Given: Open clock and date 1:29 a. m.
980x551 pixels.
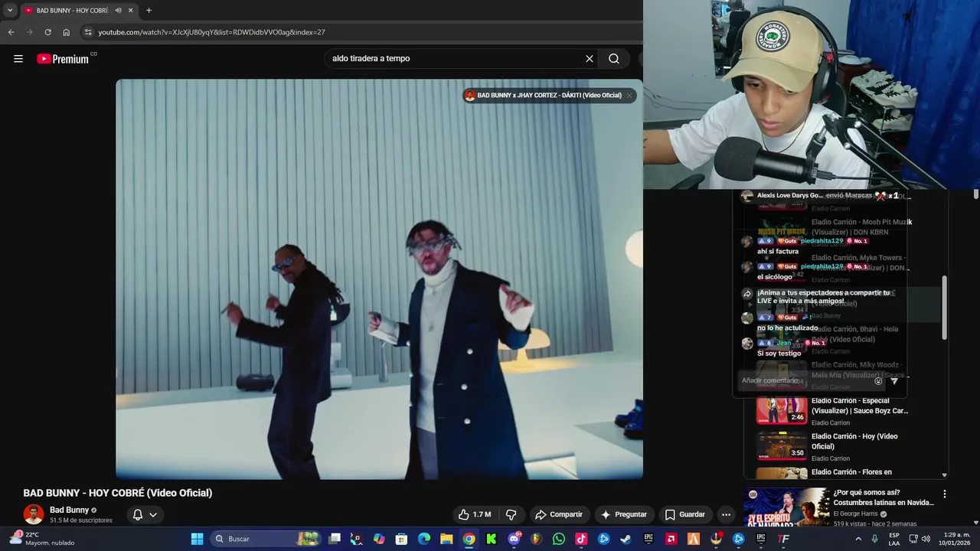Looking at the screenshot, I should coord(956,539).
